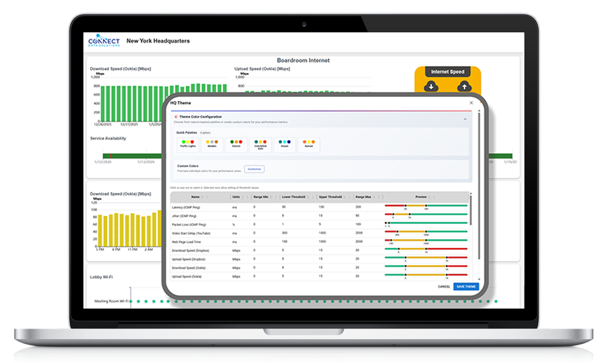The height and width of the screenshot is (364, 607).
Task: Pick the Colorblind Safe palette
Action: [260, 145]
